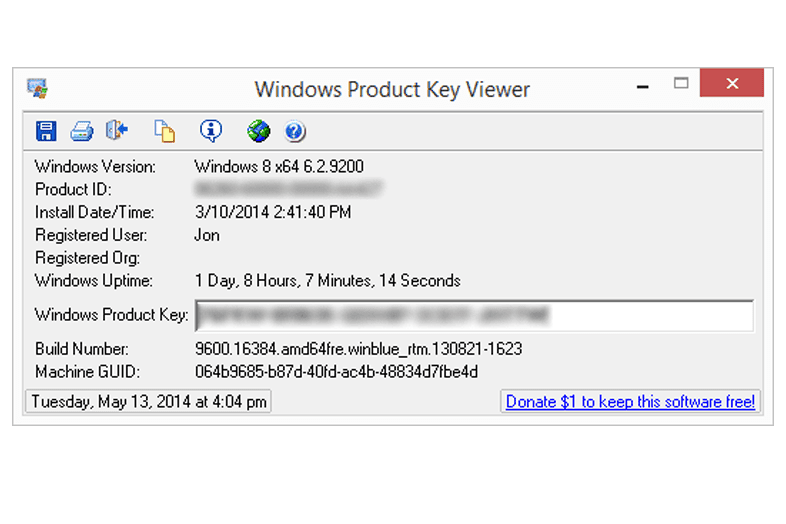Open the Help question mark icon
The height and width of the screenshot is (524, 786).
pos(295,131)
